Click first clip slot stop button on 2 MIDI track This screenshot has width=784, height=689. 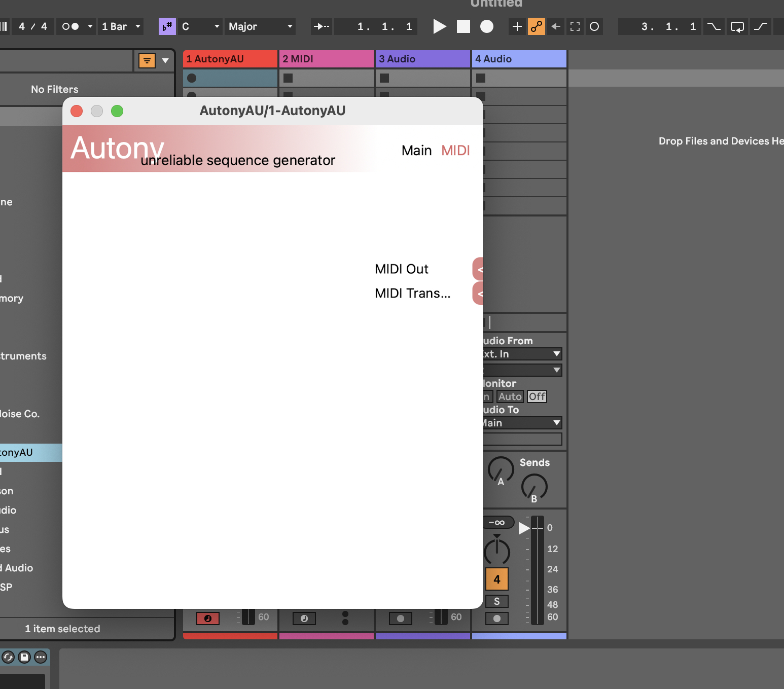[288, 78]
